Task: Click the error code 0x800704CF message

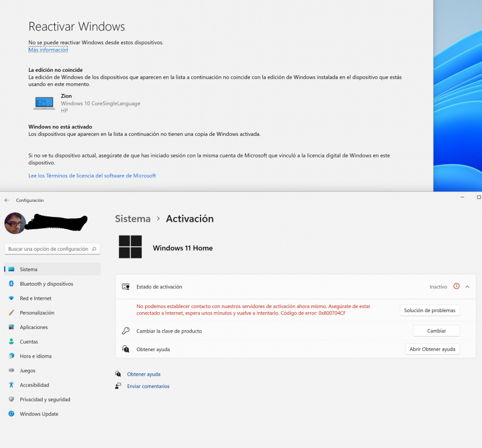Action: click(x=254, y=310)
